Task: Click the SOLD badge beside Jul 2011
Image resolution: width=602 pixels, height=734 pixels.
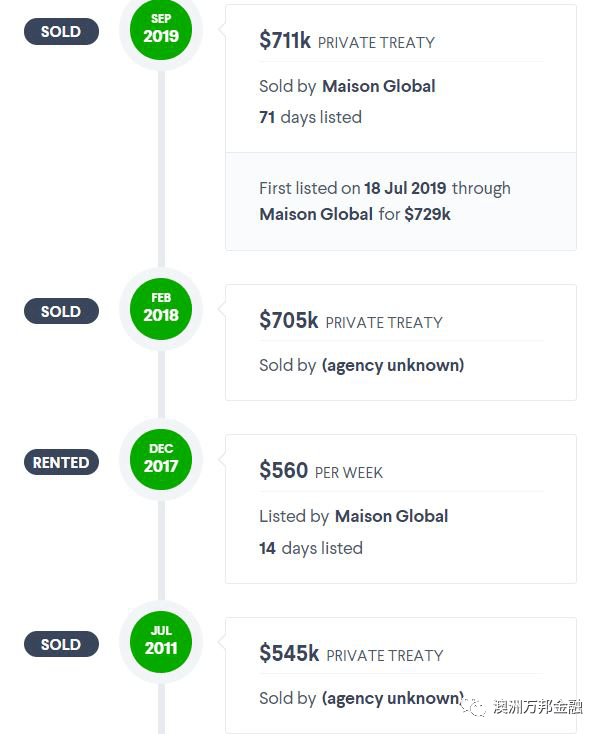Action: 61,644
